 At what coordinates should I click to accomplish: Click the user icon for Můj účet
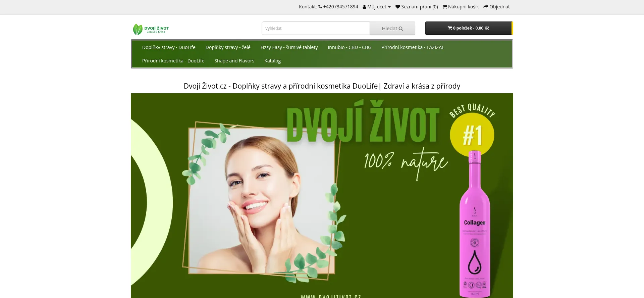(364, 7)
